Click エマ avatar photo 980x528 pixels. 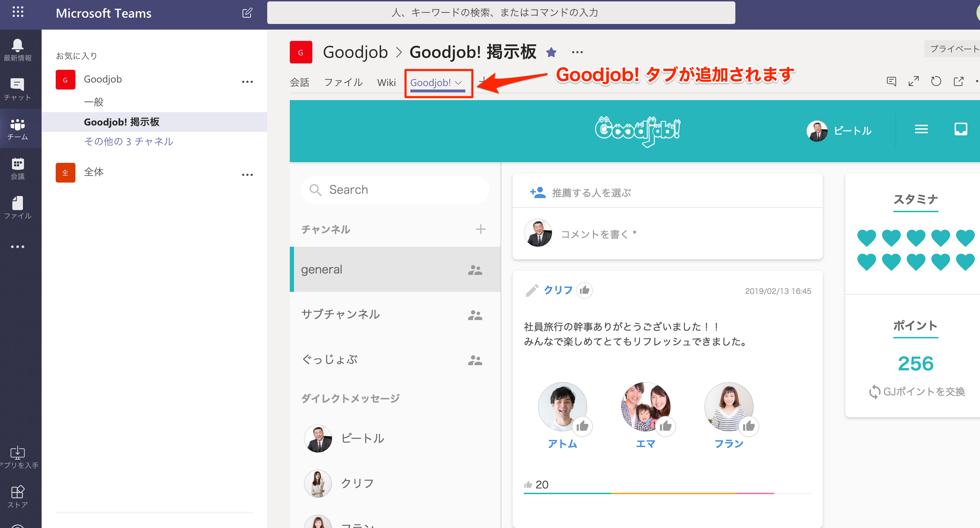[645, 407]
